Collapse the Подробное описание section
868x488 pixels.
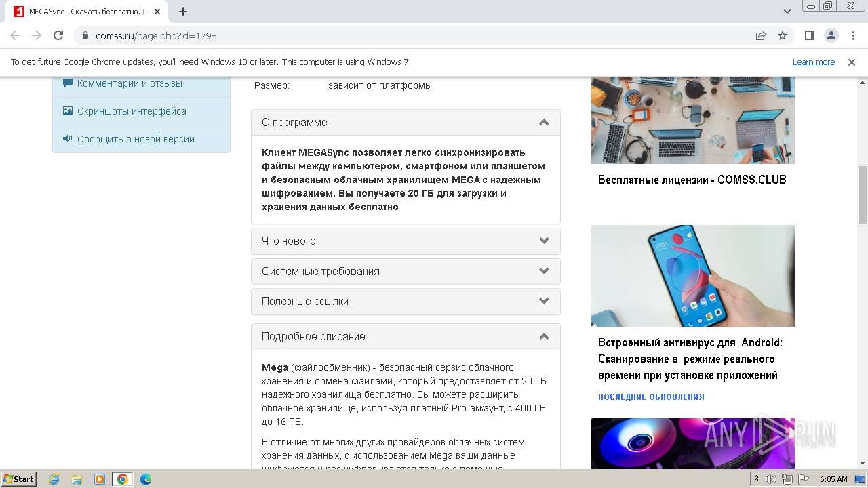(x=406, y=337)
